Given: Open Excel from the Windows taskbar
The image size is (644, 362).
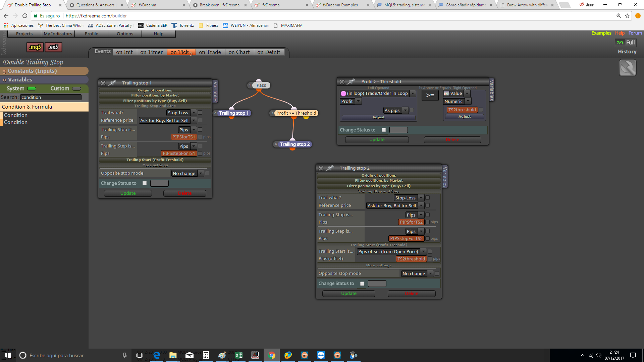Looking at the screenshot, I should coord(239,355).
